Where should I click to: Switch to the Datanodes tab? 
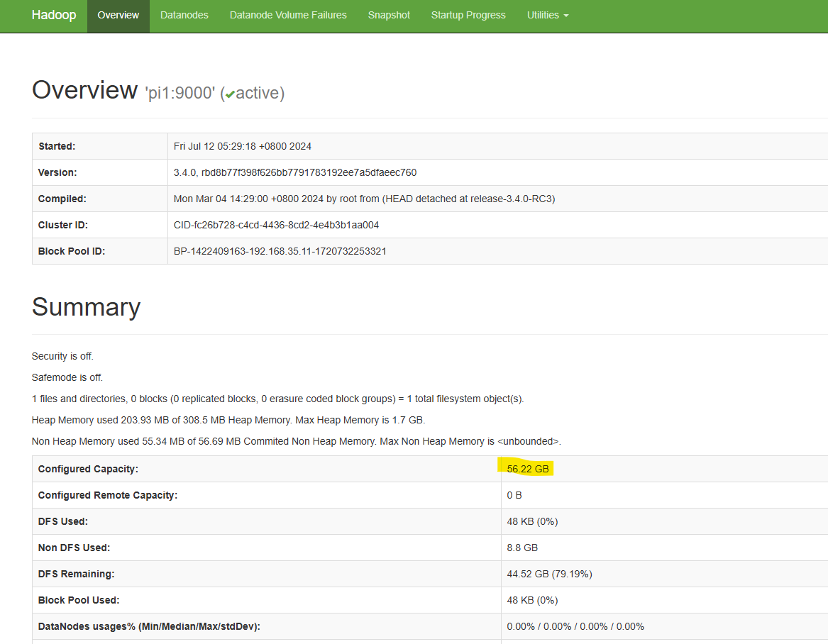pos(184,16)
